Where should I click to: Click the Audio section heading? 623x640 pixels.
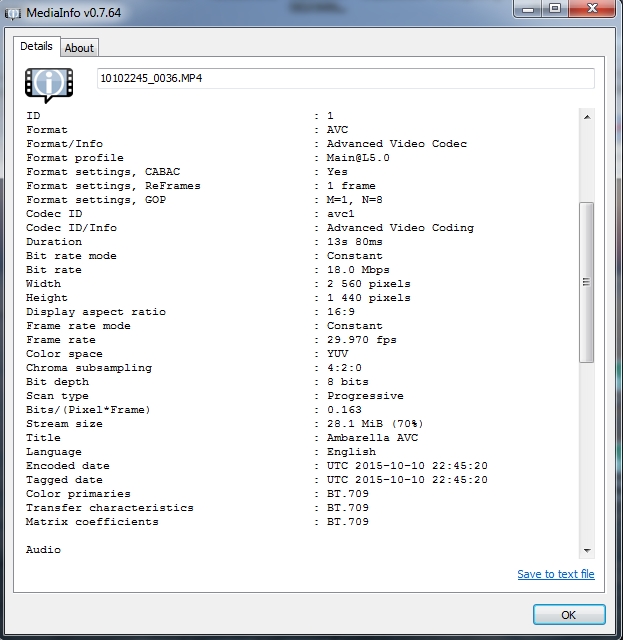click(43, 550)
